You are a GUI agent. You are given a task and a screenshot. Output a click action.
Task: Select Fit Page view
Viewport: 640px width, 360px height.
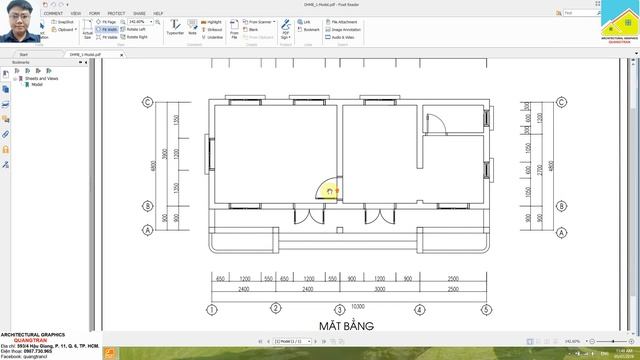[x=106, y=22]
